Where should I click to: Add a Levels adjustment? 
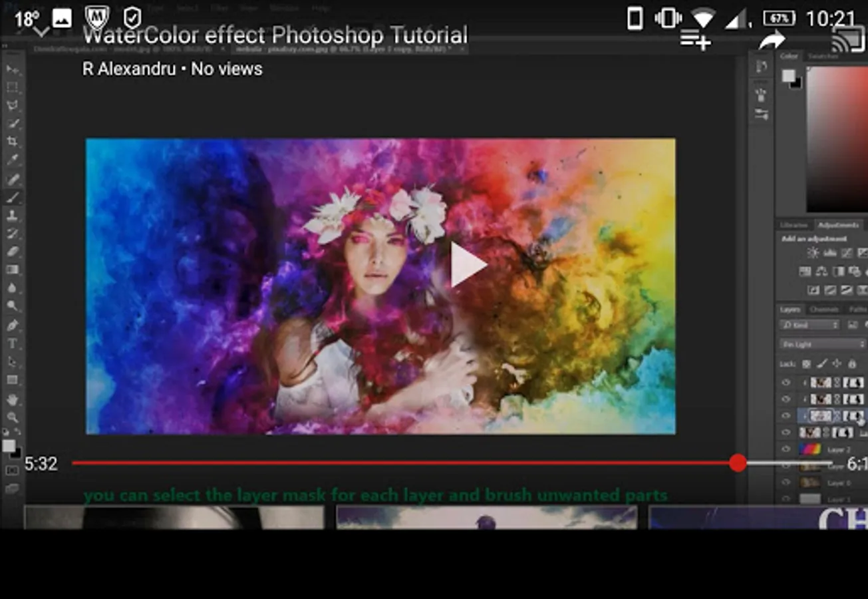coord(830,253)
